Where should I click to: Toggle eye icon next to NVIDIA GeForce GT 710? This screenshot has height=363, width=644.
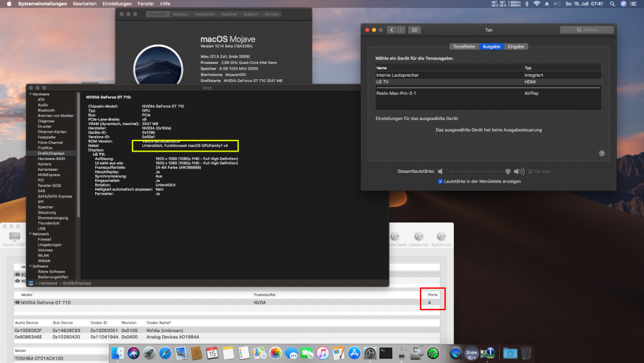pos(17,302)
